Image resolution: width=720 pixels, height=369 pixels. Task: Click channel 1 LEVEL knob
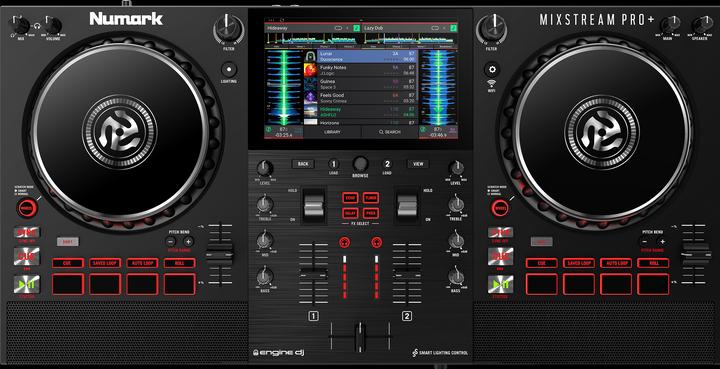[x=265, y=168]
